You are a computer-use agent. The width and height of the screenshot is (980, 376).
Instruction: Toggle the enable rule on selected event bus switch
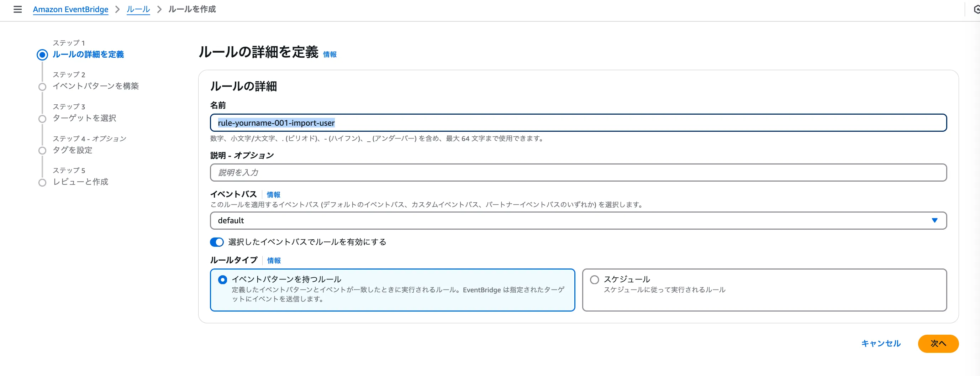click(217, 242)
